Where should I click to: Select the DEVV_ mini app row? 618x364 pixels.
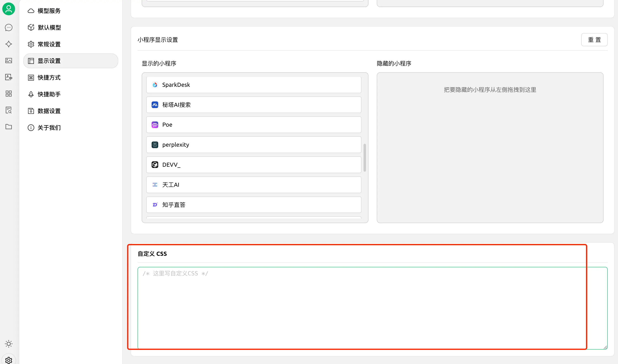pyautogui.click(x=254, y=165)
